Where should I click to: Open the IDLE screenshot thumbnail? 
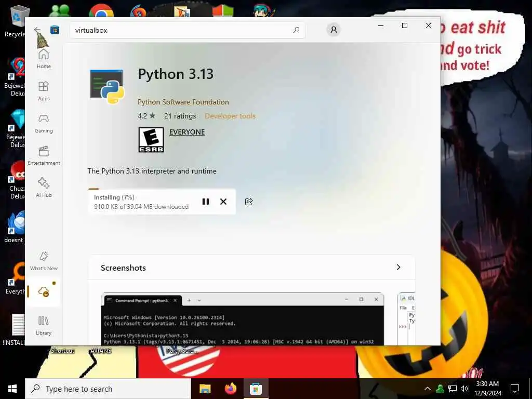(406, 320)
